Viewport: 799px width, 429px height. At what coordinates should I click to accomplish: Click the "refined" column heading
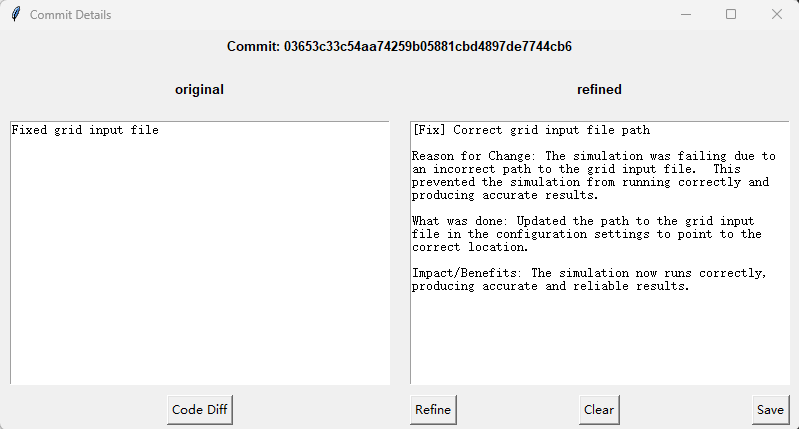pyautogui.click(x=599, y=90)
